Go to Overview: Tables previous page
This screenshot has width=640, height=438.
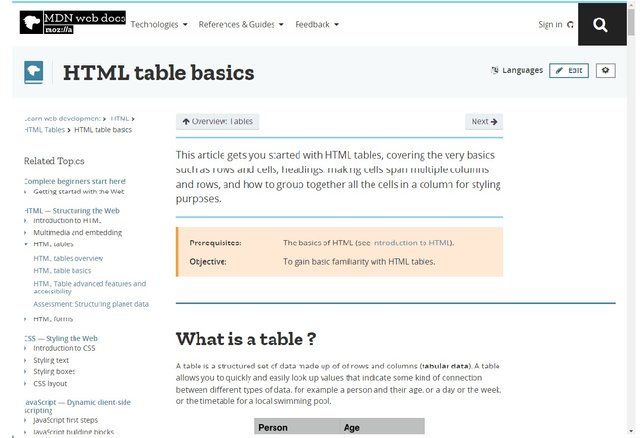pos(217,122)
